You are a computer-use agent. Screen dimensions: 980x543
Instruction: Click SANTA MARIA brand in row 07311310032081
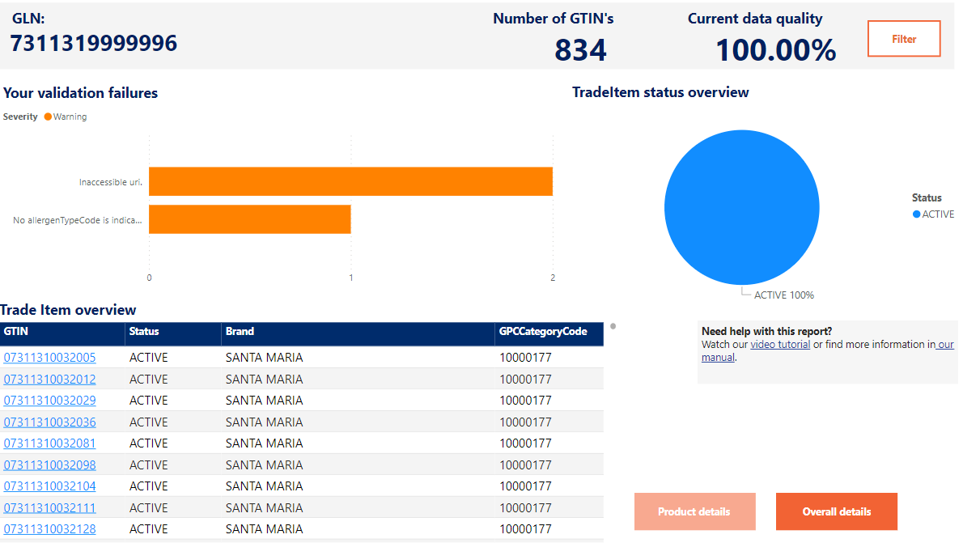(x=265, y=443)
